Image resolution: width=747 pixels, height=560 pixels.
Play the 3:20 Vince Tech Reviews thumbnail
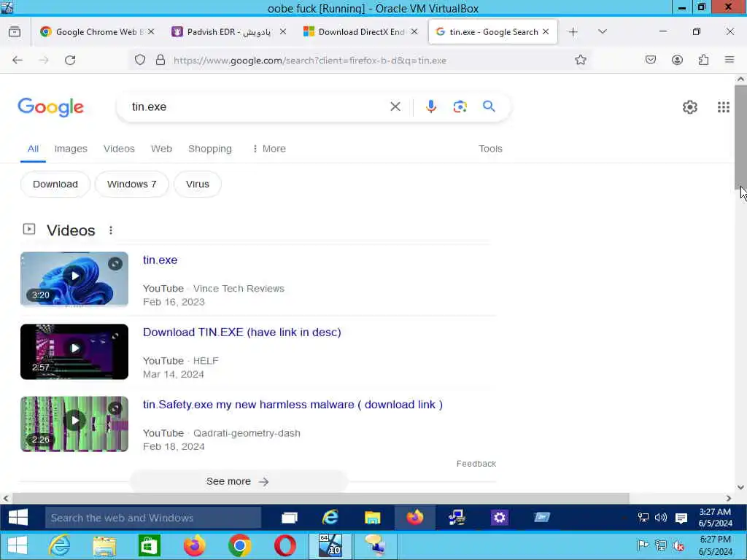pyautogui.click(x=74, y=279)
